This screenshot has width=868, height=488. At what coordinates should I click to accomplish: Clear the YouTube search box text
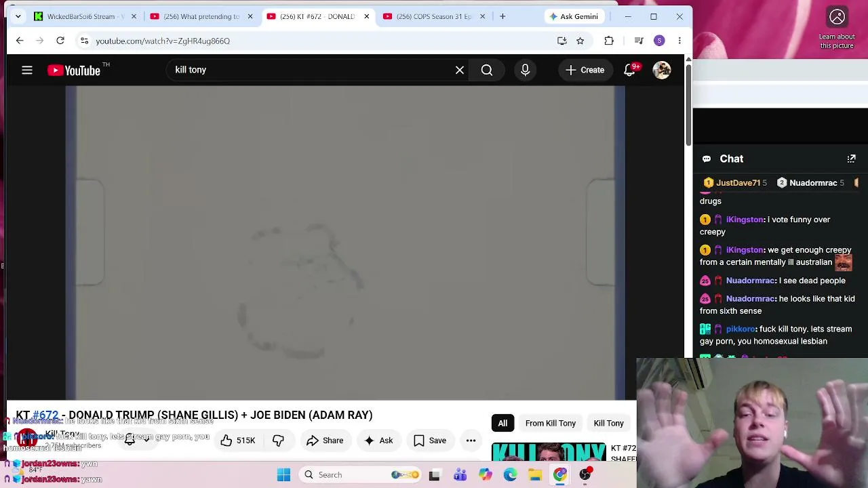click(x=460, y=70)
